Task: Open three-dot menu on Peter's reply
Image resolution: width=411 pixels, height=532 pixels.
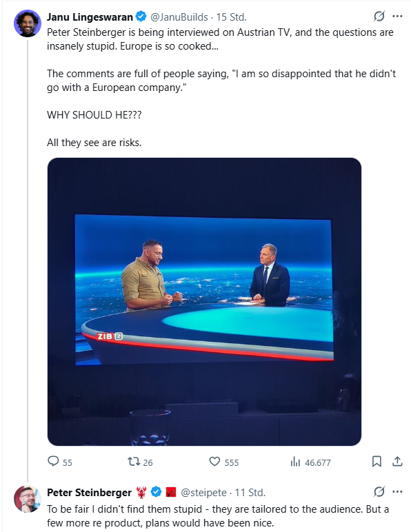Action: [397, 491]
